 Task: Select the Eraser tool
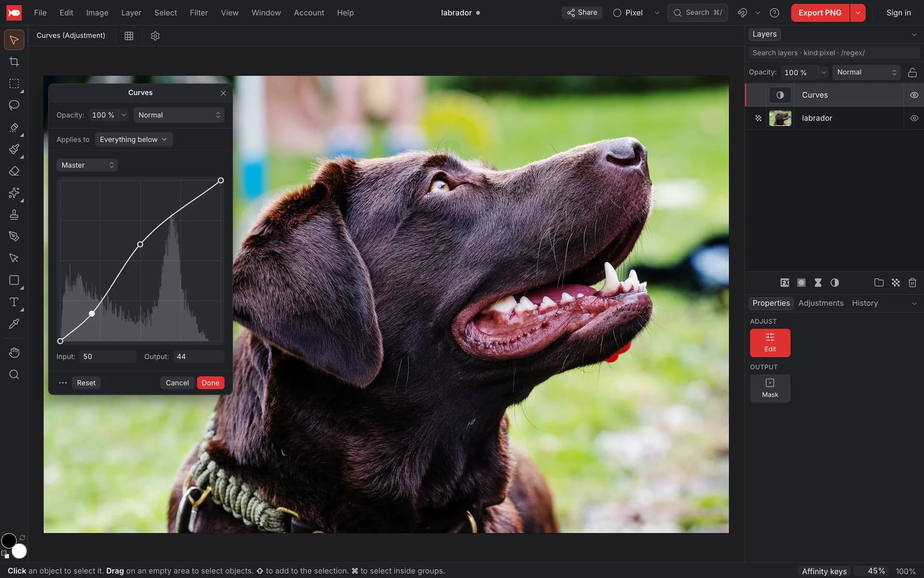tap(14, 171)
